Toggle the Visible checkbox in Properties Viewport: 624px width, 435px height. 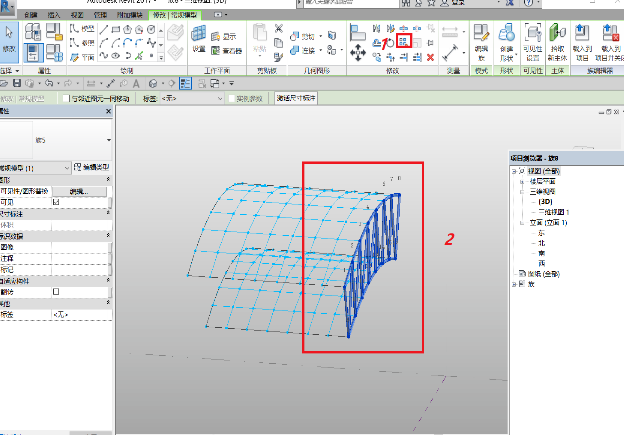click(56, 202)
